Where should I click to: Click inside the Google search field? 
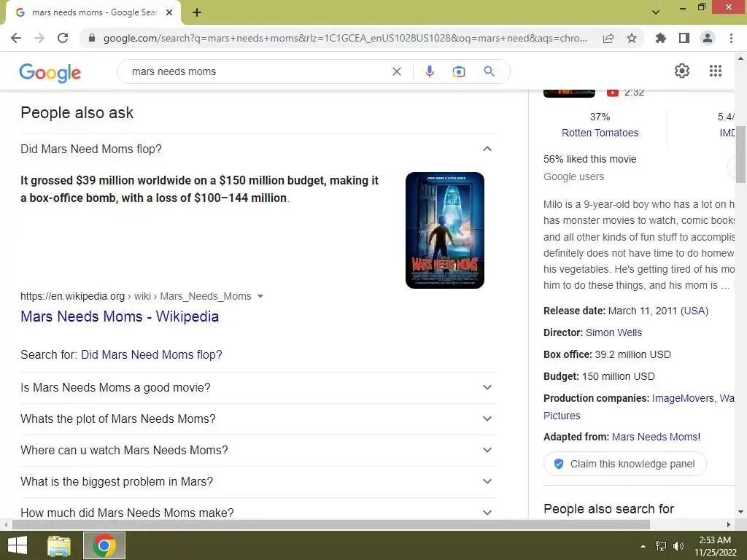(x=258, y=71)
